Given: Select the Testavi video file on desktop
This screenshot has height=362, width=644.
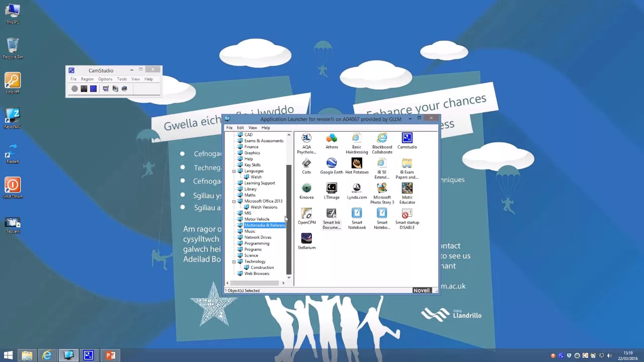Looking at the screenshot, I should tap(13, 225).
